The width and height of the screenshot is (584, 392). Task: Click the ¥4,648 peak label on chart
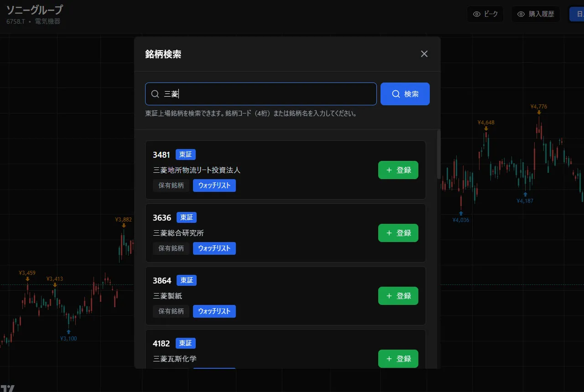pos(486,122)
